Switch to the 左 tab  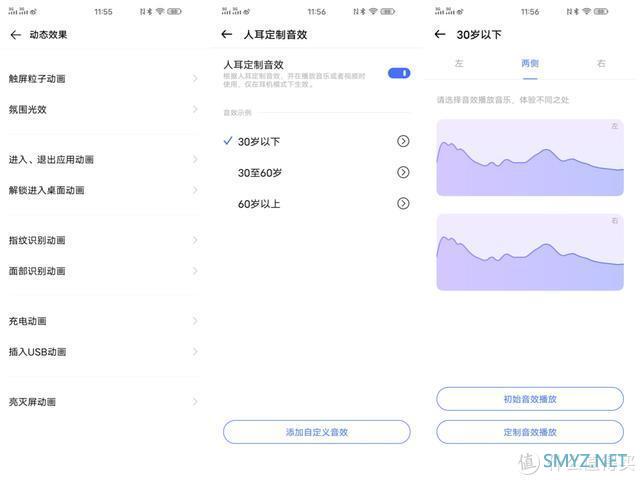pyautogui.click(x=459, y=63)
